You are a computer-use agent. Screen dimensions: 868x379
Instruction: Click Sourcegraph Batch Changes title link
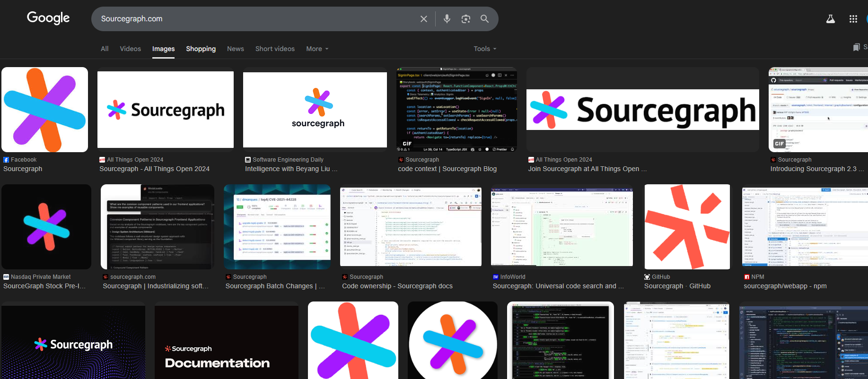coord(275,286)
